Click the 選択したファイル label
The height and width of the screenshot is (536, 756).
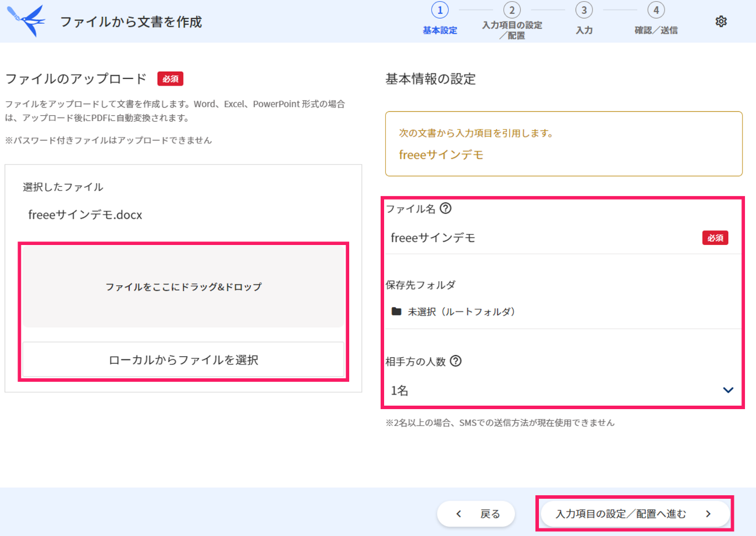click(63, 187)
